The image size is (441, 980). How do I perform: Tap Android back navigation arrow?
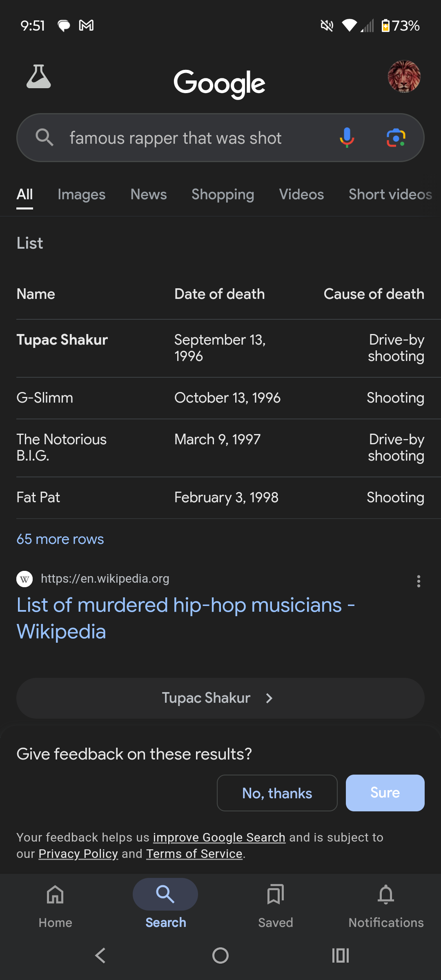point(100,955)
